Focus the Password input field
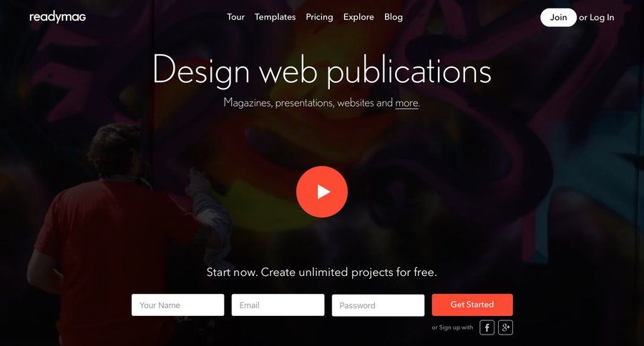This screenshot has height=346, width=644. point(379,305)
